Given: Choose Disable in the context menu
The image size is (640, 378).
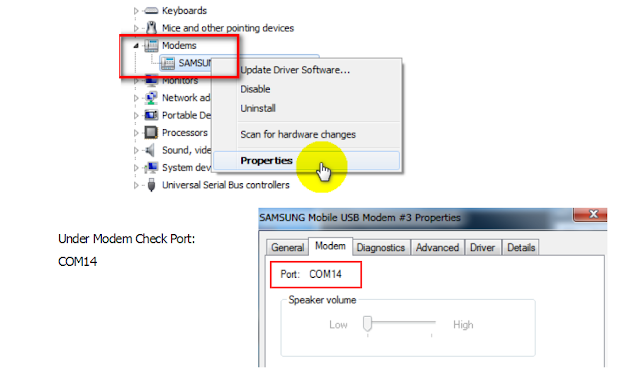Looking at the screenshot, I should [307, 89].
